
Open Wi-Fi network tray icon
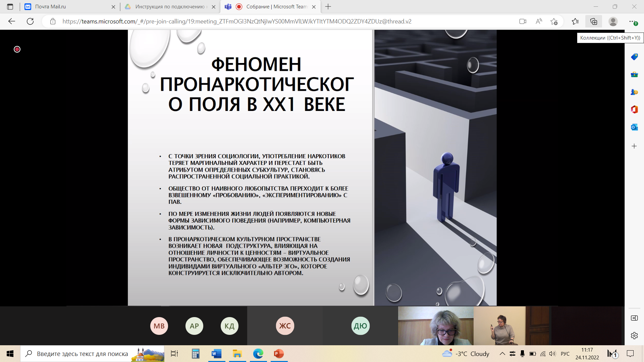coord(543,354)
